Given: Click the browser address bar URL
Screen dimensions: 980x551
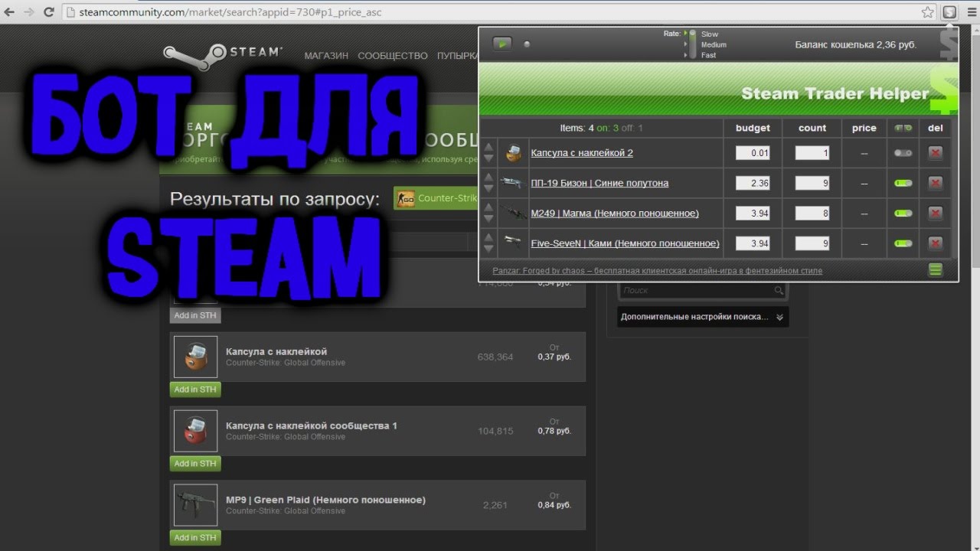Looking at the screenshot, I should 230,12.
